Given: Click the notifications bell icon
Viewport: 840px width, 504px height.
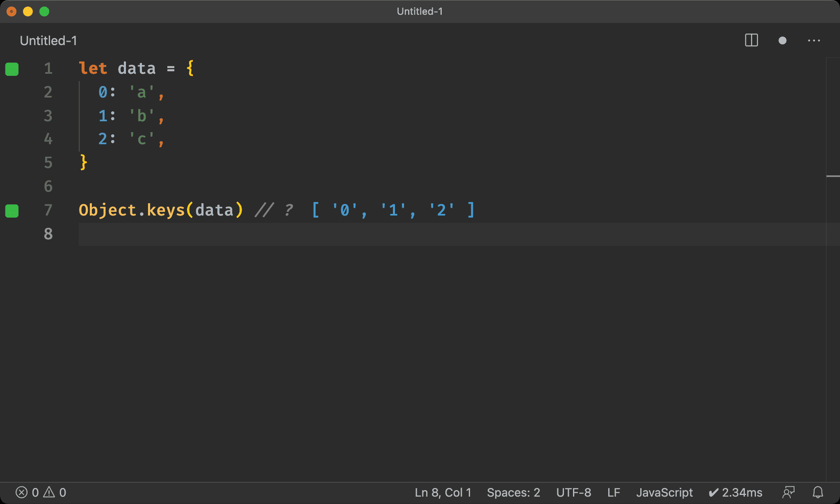Looking at the screenshot, I should click(818, 492).
